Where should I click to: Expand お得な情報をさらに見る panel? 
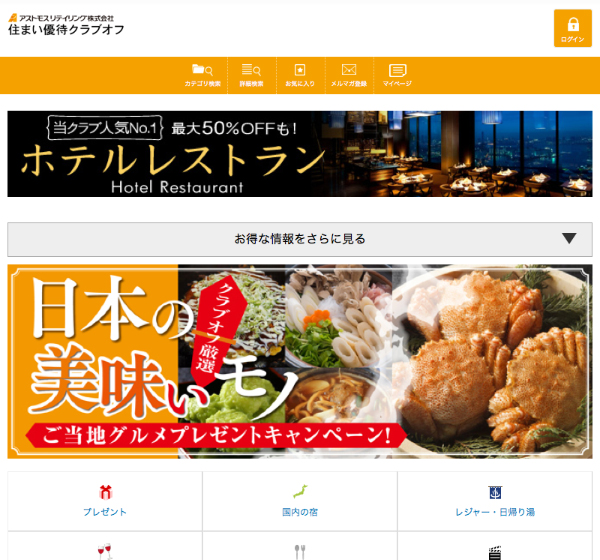(x=300, y=239)
